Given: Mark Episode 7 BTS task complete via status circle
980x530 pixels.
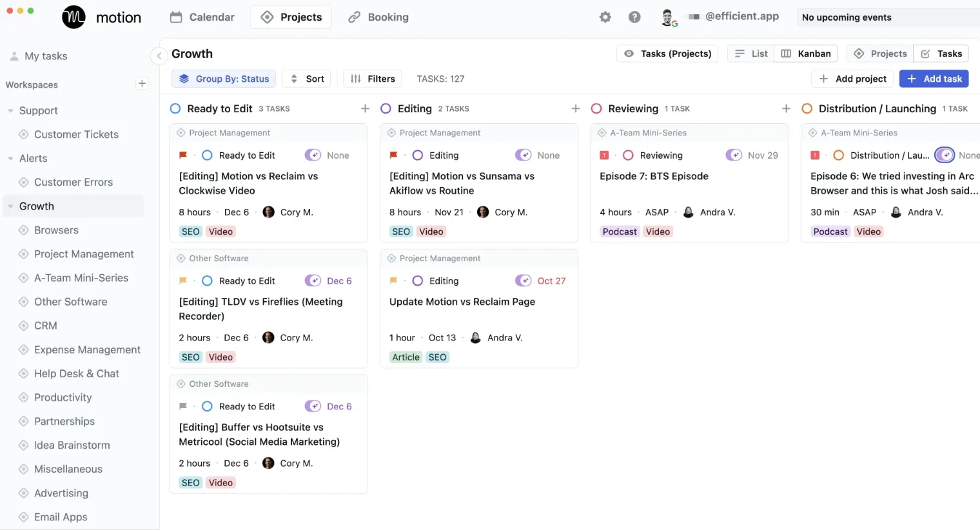Looking at the screenshot, I should coord(628,155).
